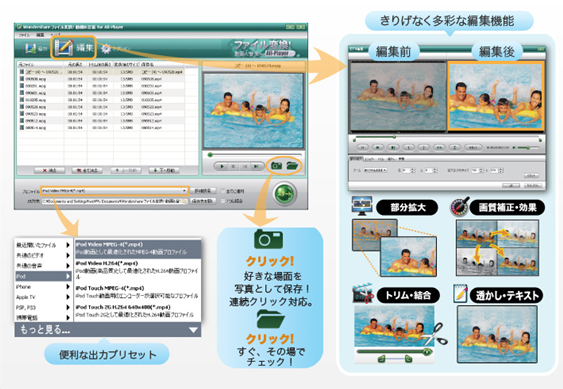
Task: Expand the iPhone preset category
Action: click(x=43, y=287)
